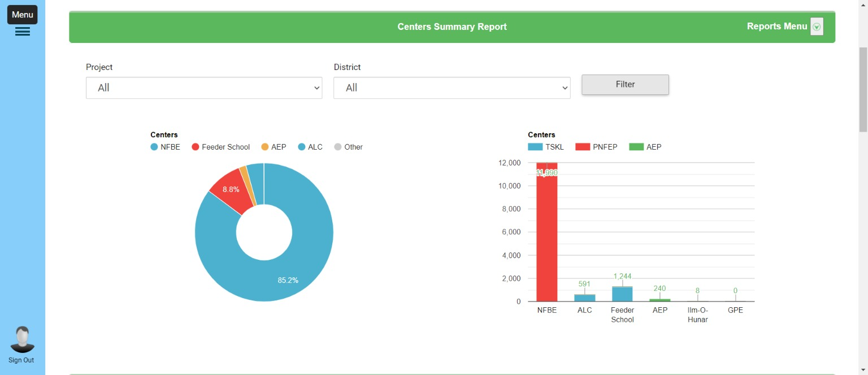Open the District dropdown
Image resolution: width=868 pixels, height=375 pixels.
click(x=452, y=88)
